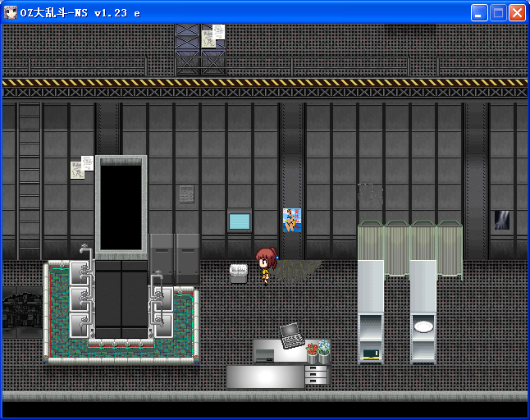Click the red flower pot on the desk
This screenshot has height=420, width=530.
tap(313, 354)
